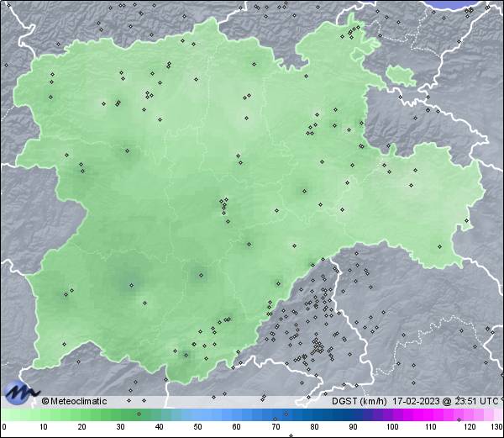Click the 40 scale label
The width and height of the screenshot is (504, 438).
pos(159,427)
